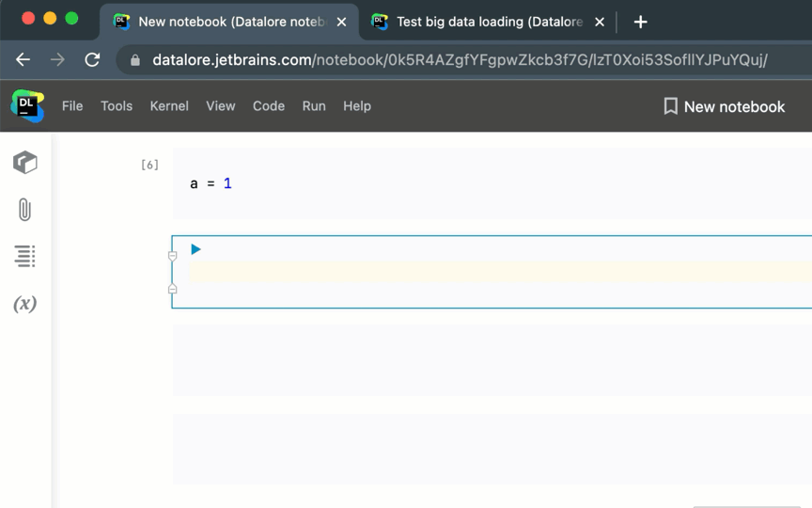Click the Datalore DL logo
The image size is (812, 508).
coord(27,105)
